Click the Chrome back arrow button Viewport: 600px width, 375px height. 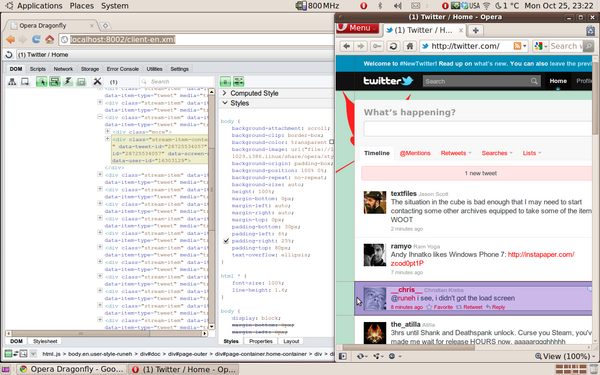10,39
